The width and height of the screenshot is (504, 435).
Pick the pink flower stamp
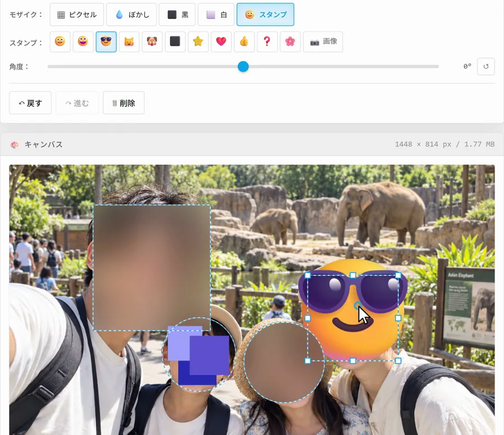pos(290,41)
